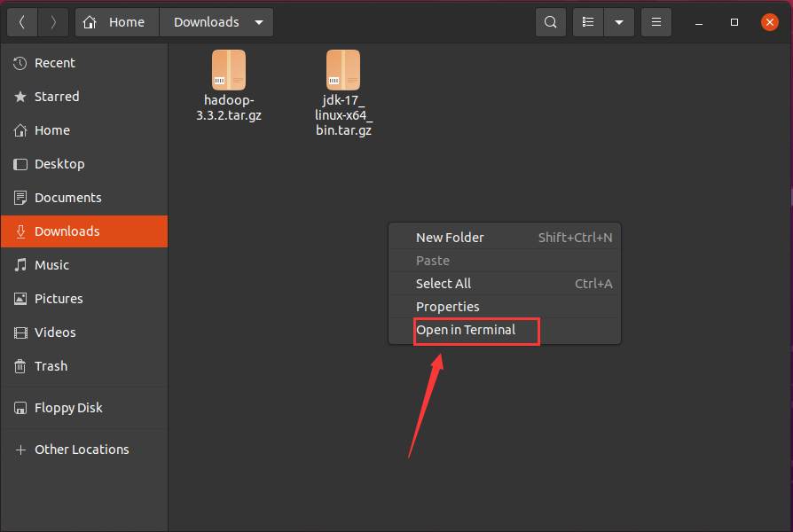Open the hamburger main menu
The width and height of the screenshot is (793, 532).
tap(656, 22)
